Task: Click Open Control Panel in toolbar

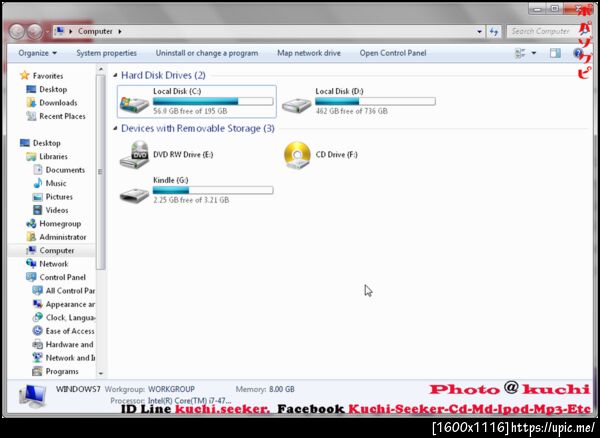Action: click(393, 53)
